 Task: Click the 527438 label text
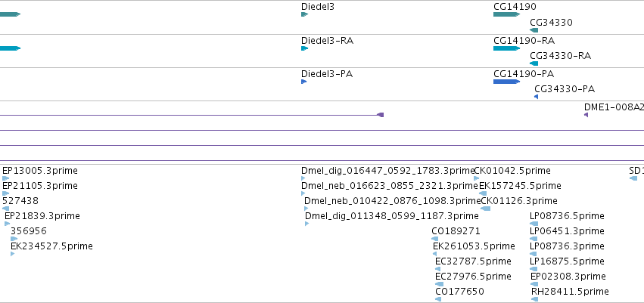click(20, 201)
